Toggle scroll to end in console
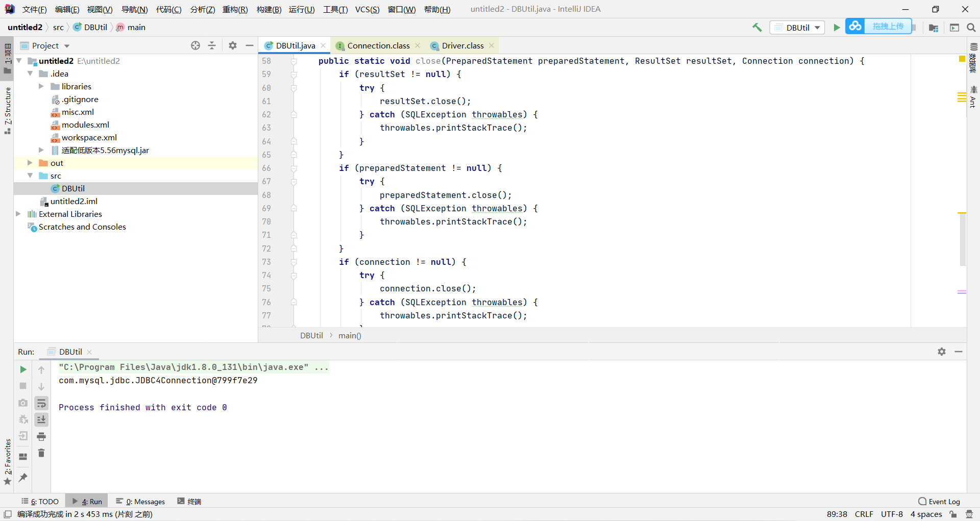980x521 pixels. (41, 419)
